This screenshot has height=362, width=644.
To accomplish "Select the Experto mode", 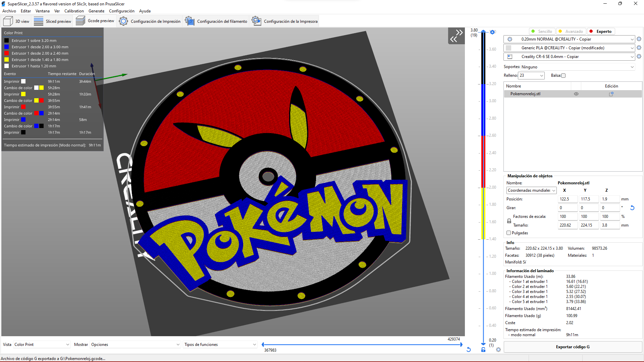I will (x=600, y=31).
